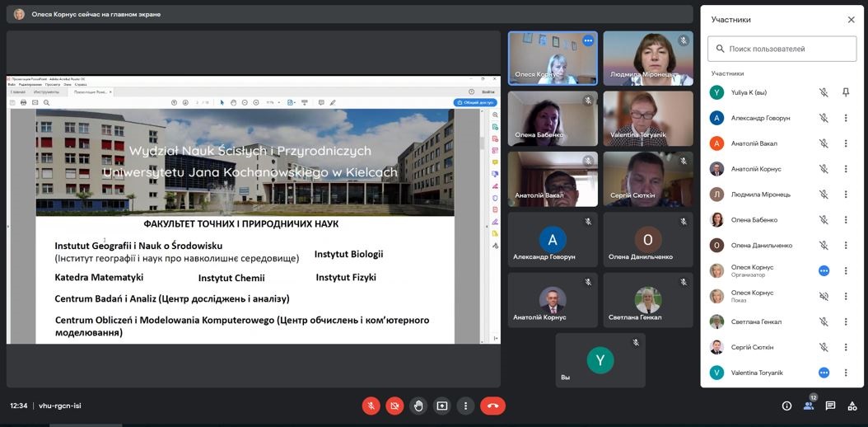Click next page arrow in Acrobat toolbar

(x=185, y=102)
